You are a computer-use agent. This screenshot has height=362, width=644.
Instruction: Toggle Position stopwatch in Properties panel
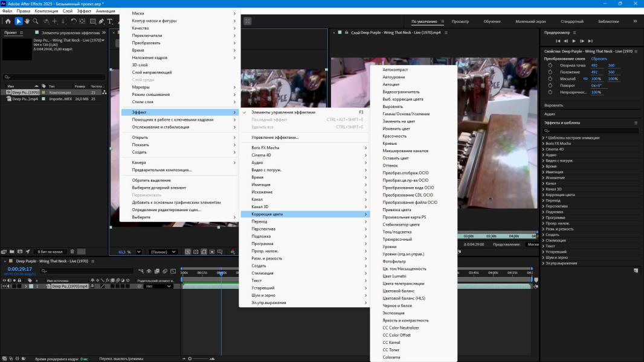[550, 72]
